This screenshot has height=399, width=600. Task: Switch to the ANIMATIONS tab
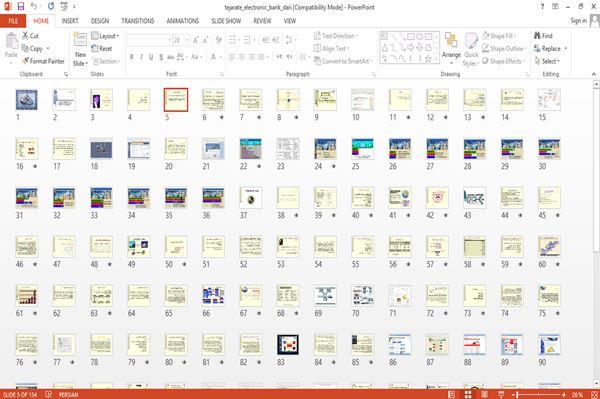(x=183, y=21)
